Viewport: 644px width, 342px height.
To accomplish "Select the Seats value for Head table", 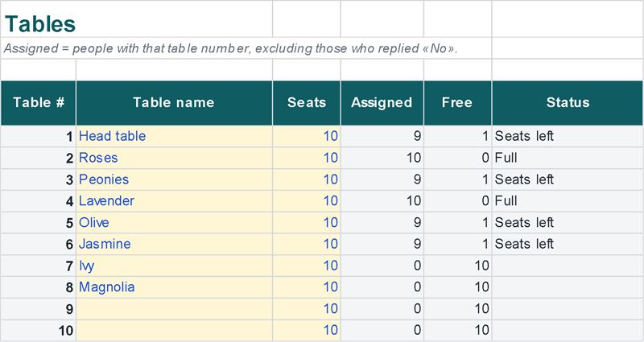I will (307, 136).
